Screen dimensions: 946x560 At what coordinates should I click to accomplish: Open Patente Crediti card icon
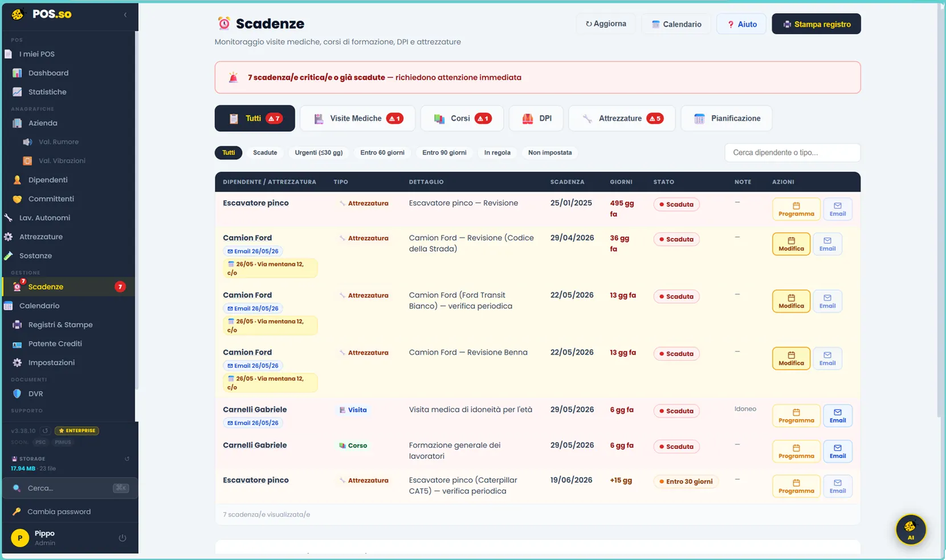17,344
